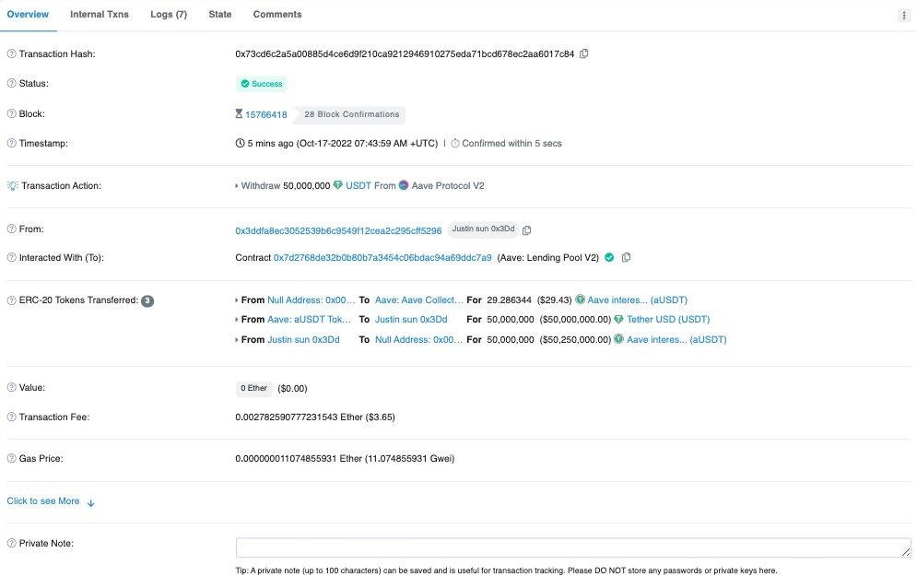Click the clock icon beside the timestamp
The image size is (917, 588).
tap(240, 143)
